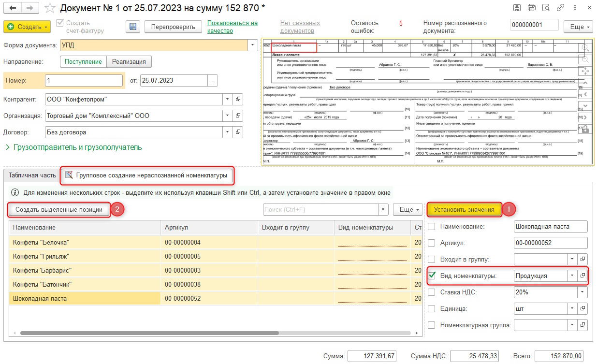
Task: Switch to Групповое создание нераспознанной номенклатуры tab
Action: pyautogui.click(x=147, y=175)
